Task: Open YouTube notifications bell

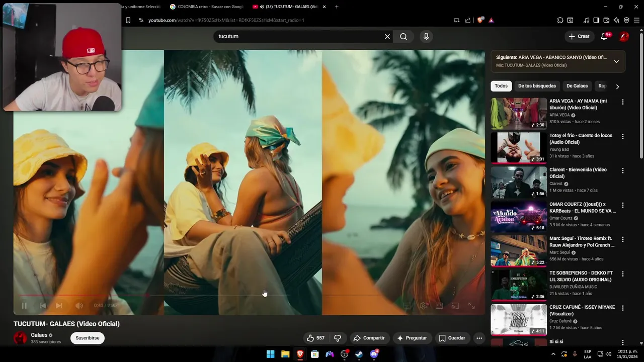Action: tap(605, 36)
